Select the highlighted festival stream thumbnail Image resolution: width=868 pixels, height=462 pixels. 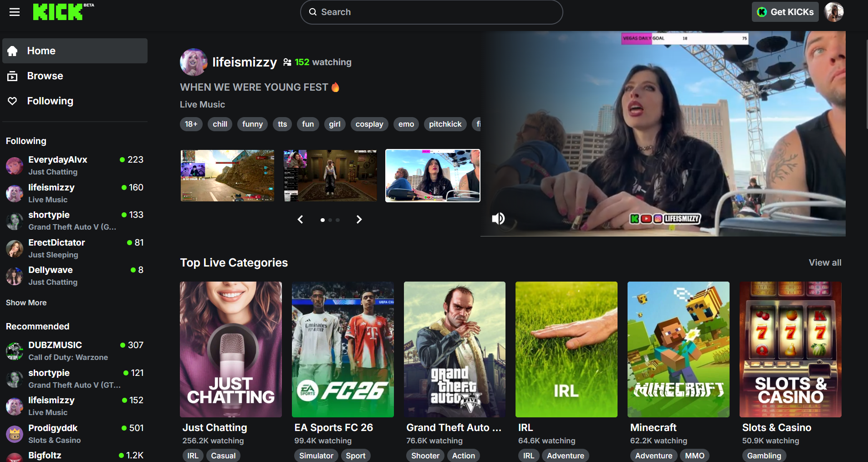coord(433,175)
